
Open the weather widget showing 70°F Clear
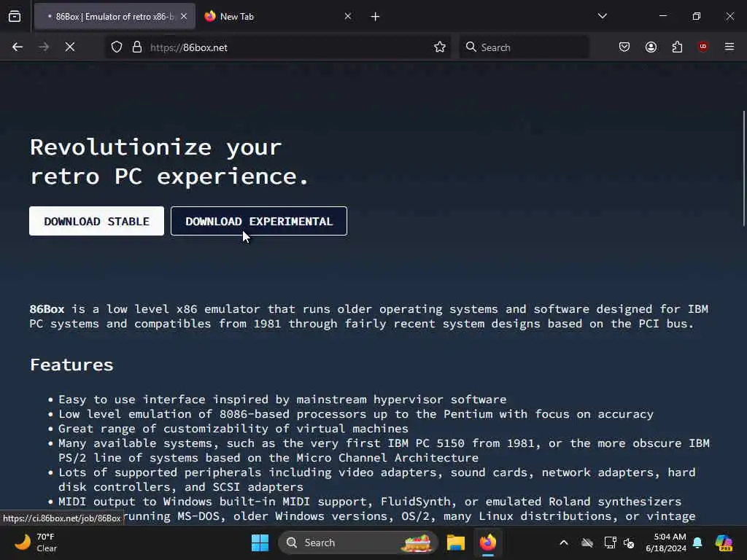36,542
